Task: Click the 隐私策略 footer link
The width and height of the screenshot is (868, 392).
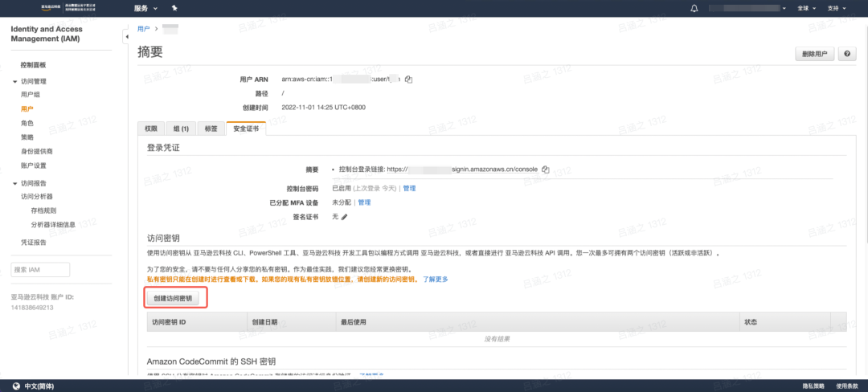Action: click(x=813, y=386)
